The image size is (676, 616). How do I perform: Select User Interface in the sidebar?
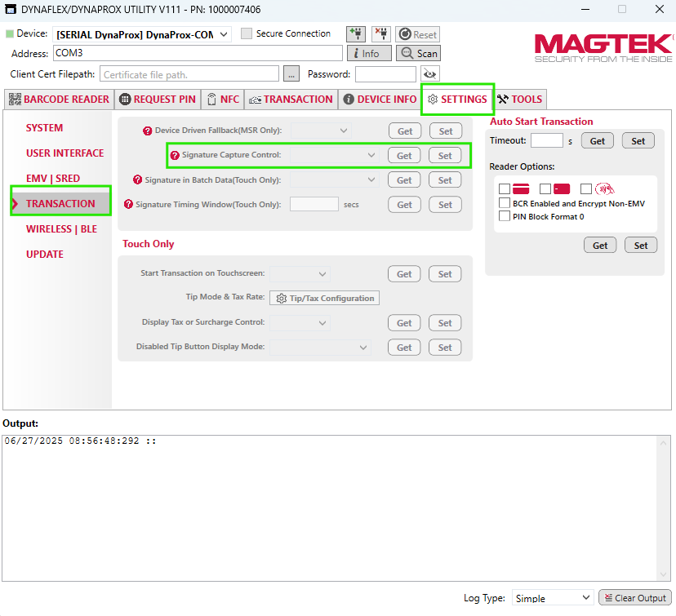pos(64,153)
